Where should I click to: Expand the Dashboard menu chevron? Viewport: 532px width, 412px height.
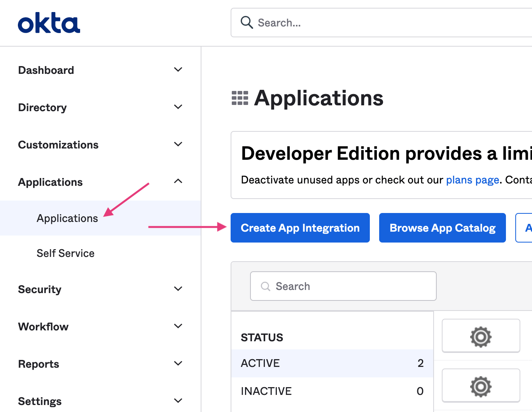click(x=178, y=70)
